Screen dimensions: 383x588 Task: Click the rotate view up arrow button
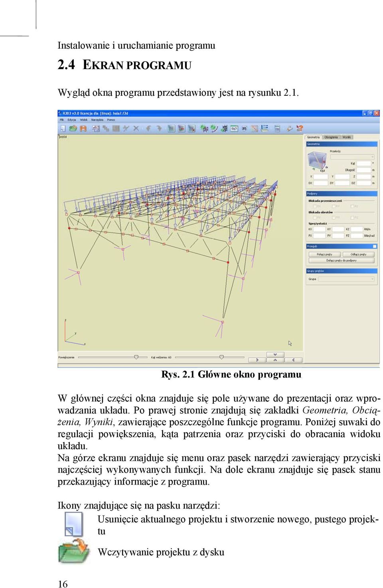[275, 360]
